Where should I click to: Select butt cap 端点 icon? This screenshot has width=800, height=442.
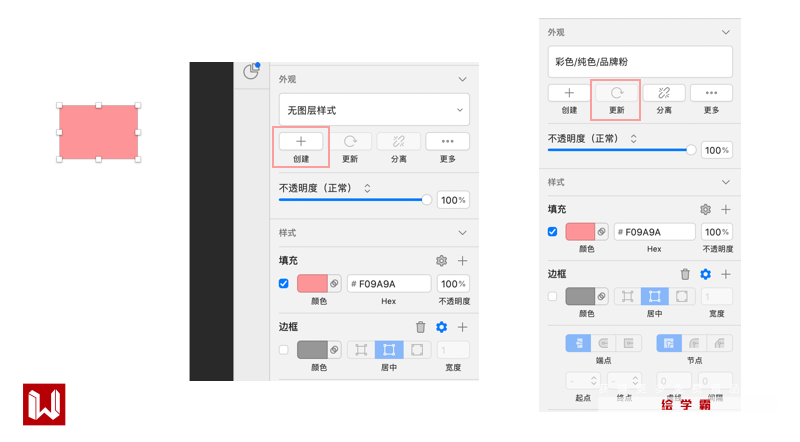(578, 343)
